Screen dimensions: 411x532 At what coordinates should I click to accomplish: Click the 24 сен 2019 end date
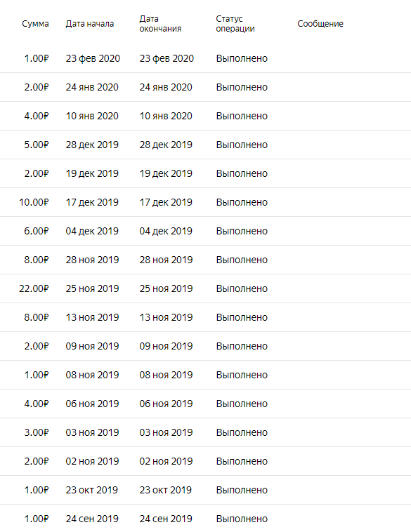point(166,519)
